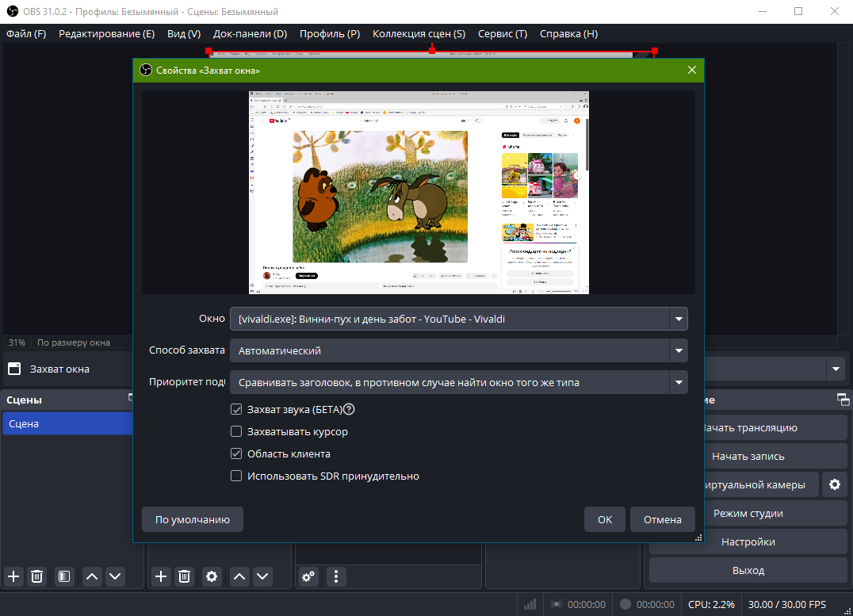Open scene filters icon in Scenes panel

pyautogui.click(x=64, y=576)
